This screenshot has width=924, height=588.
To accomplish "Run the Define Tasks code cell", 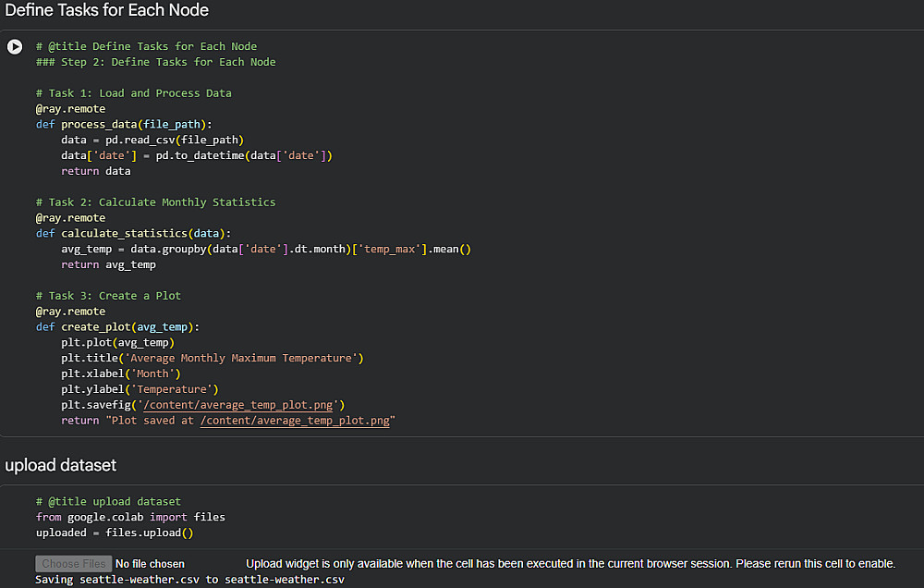I will pos(15,47).
